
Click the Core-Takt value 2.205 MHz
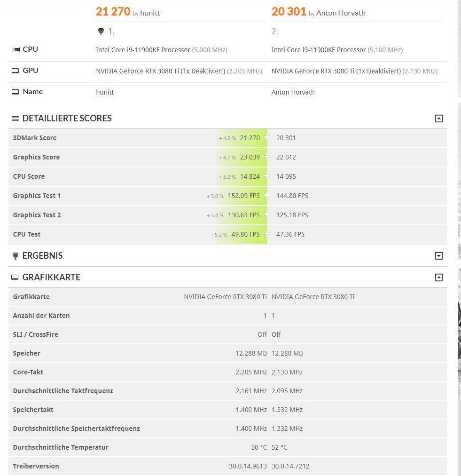click(x=251, y=372)
